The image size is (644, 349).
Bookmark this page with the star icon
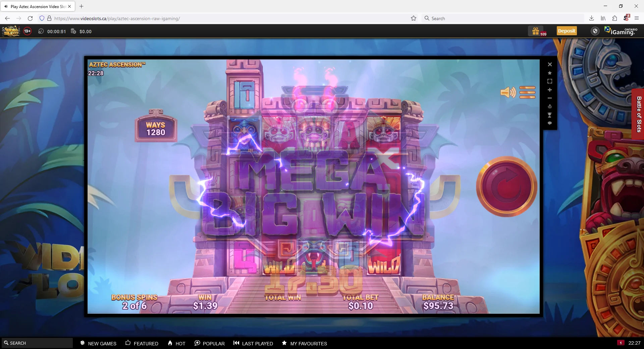[x=414, y=18]
